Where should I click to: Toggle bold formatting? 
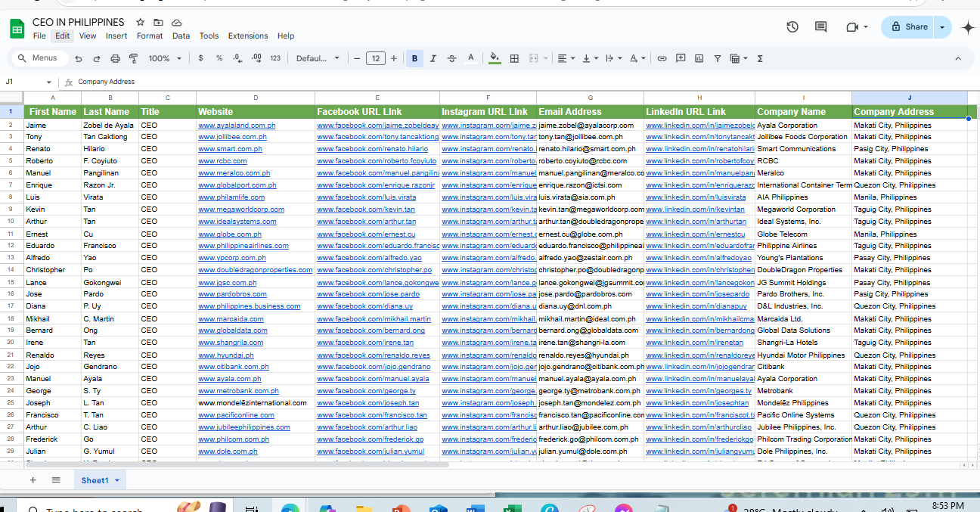click(414, 58)
